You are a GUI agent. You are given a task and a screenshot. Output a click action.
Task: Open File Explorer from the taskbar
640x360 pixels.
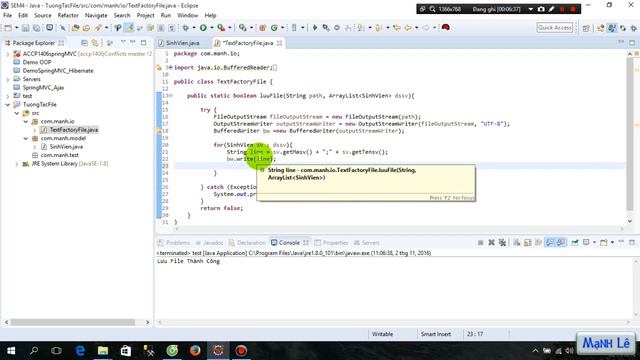coord(103,351)
